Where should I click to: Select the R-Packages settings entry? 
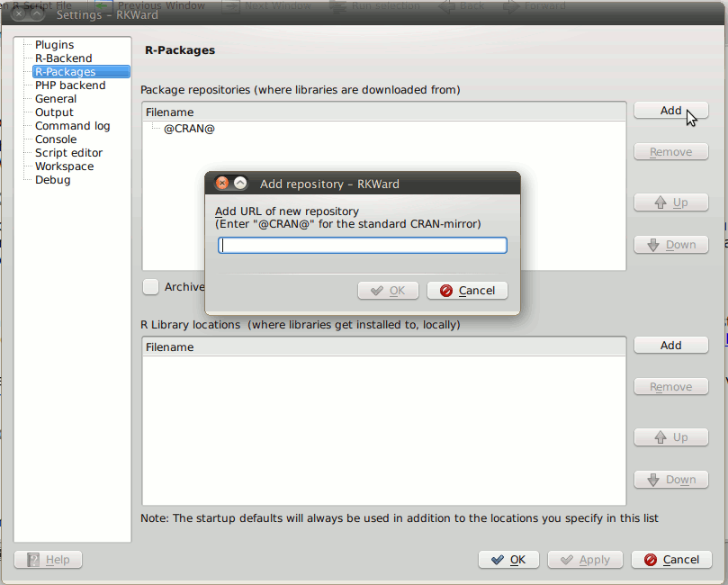(81, 71)
